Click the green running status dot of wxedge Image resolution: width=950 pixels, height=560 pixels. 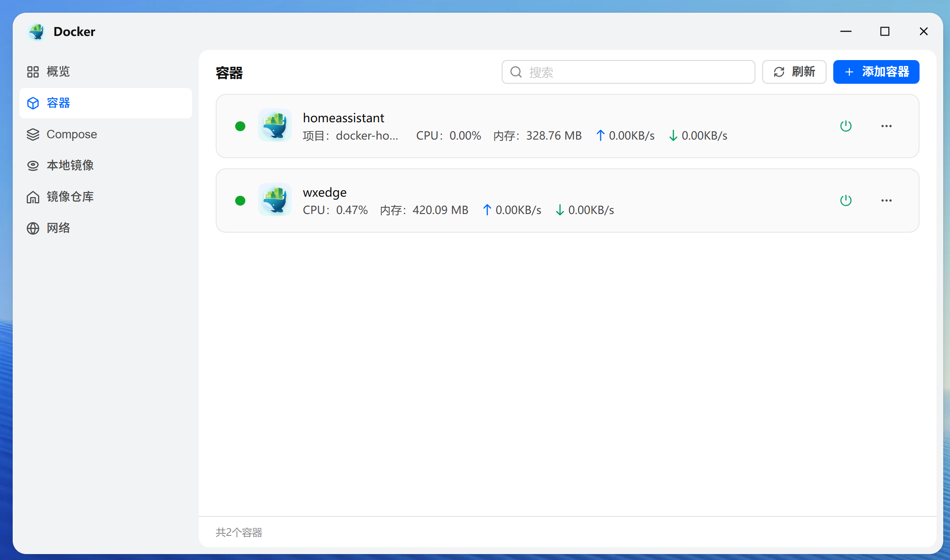(240, 200)
